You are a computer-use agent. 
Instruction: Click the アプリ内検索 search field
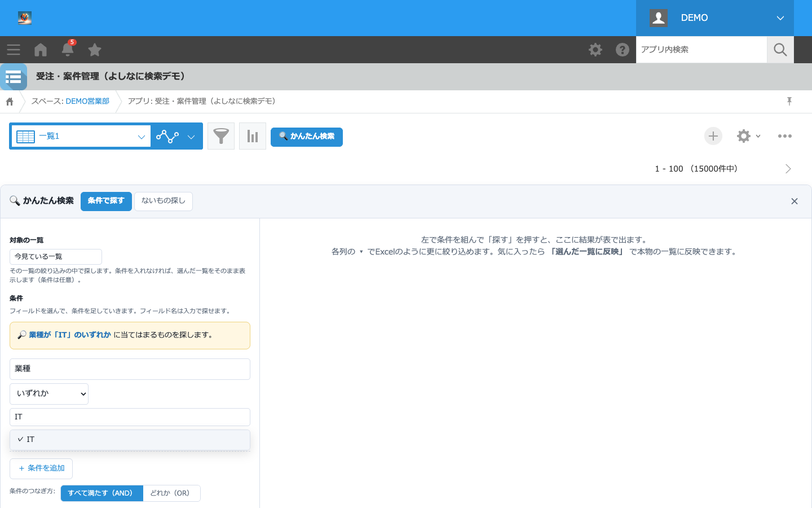coord(701,50)
